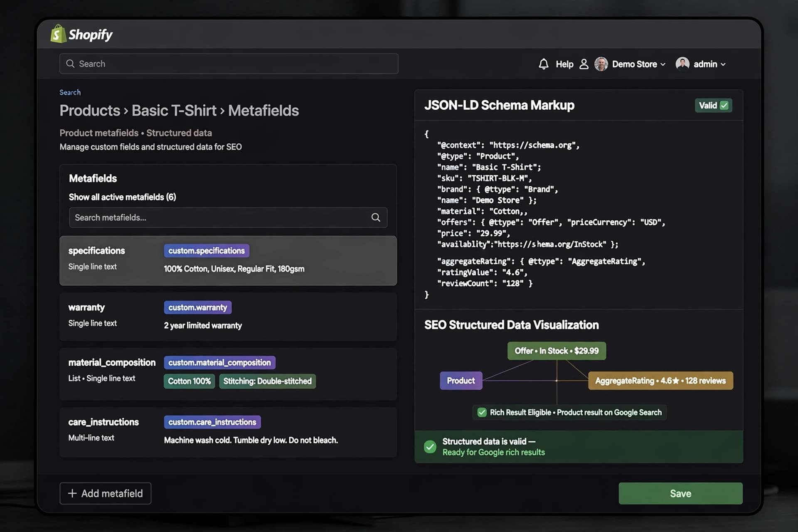Click the Valid checkmark icon

click(x=724, y=106)
